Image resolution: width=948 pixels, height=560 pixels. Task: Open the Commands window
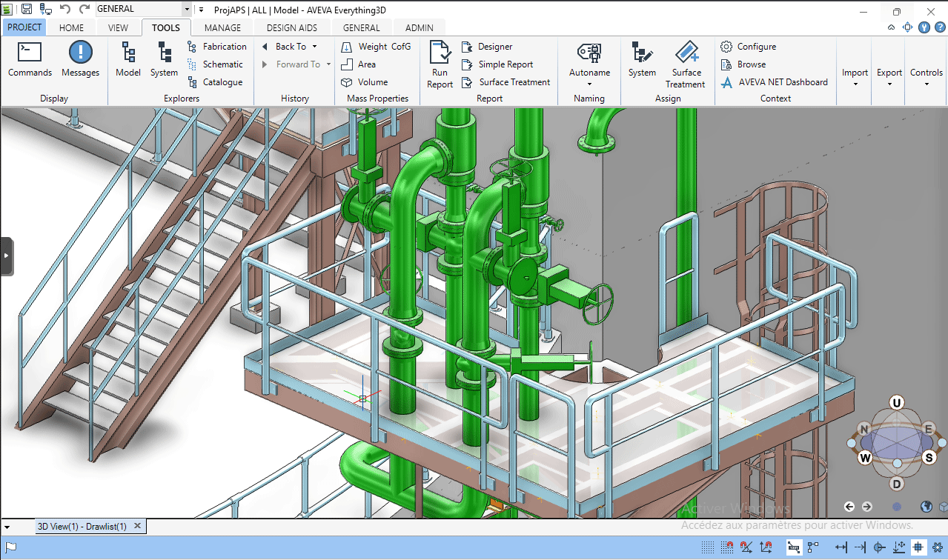(30, 59)
